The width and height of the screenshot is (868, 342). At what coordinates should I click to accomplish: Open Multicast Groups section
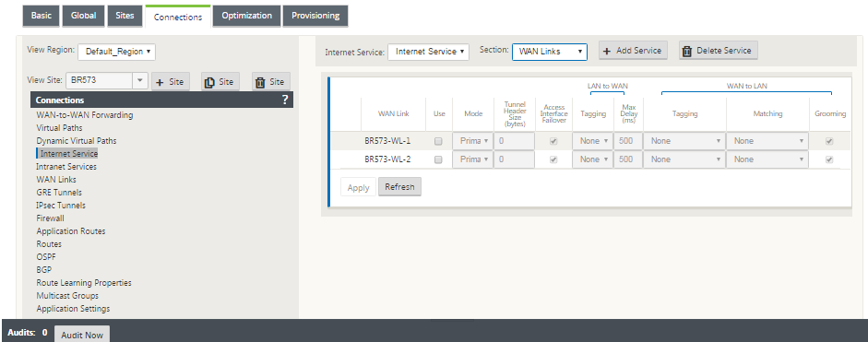coord(67,296)
